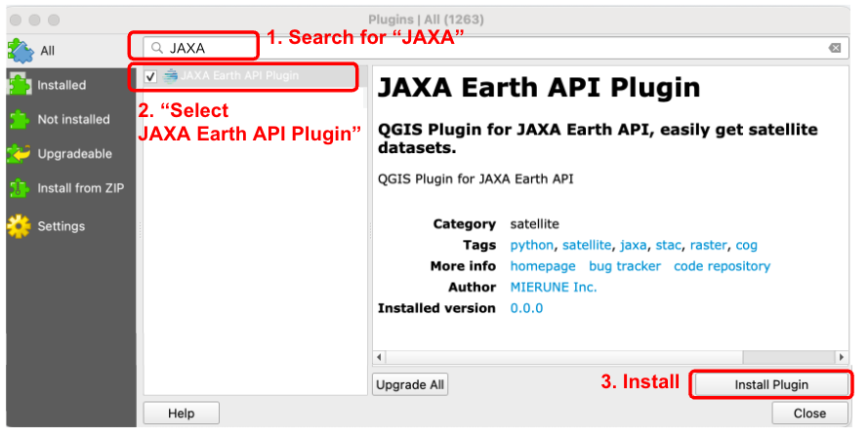
Task: Click the raster tag link
Action: (708, 245)
